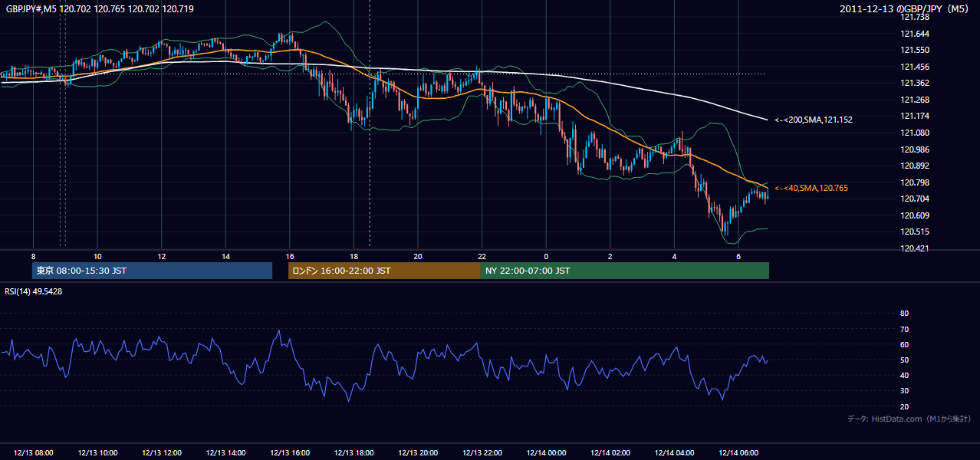Click bottom timestamp 12/14 06:00
The width and height of the screenshot is (980, 460).
pyautogui.click(x=738, y=453)
